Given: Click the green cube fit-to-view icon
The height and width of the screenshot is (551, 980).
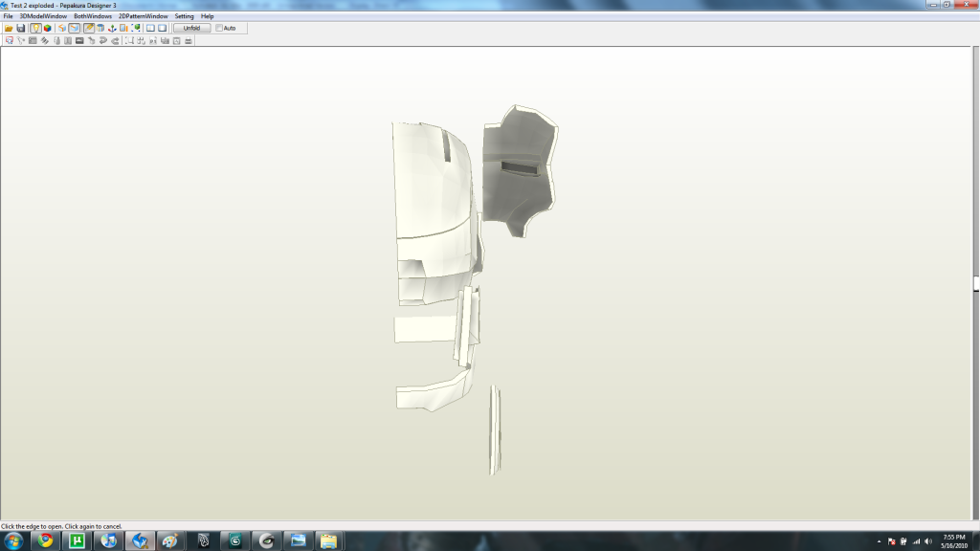Looking at the screenshot, I should (136, 28).
